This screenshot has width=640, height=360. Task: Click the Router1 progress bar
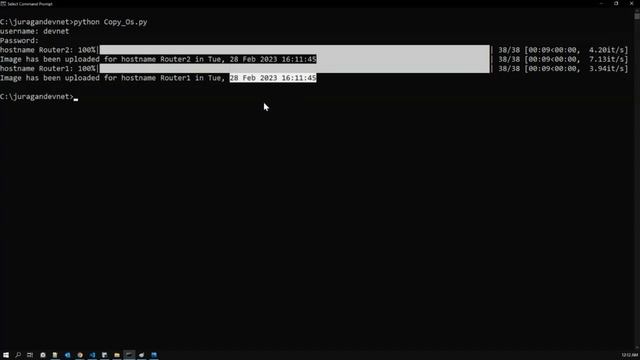click(294, 69)
